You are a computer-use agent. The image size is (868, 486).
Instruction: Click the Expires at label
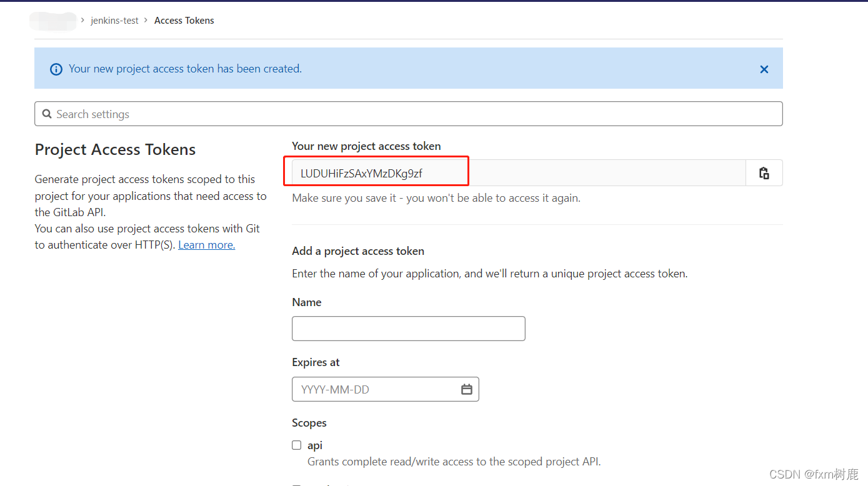coord(316,362)
